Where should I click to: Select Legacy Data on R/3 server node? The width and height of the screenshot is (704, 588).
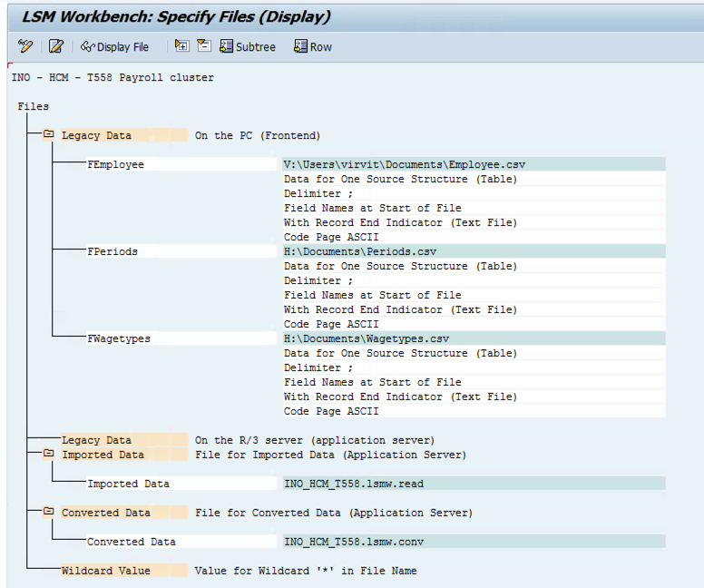(124, 440)
